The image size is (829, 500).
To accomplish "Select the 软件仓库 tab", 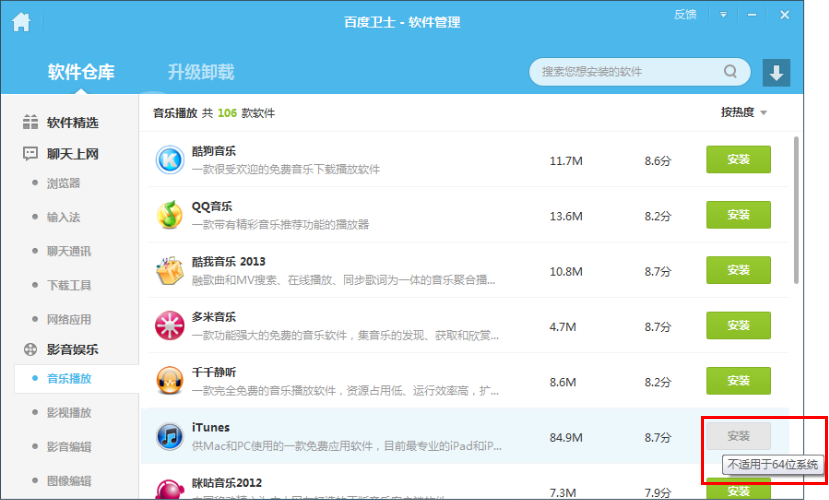I will click(x=81, y=72).
